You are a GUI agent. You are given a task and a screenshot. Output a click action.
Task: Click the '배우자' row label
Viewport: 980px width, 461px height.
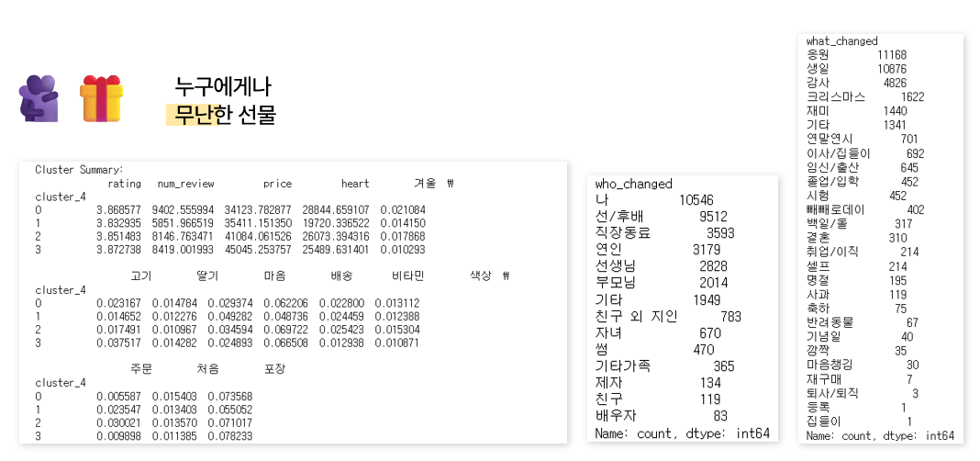pos(615,417)
